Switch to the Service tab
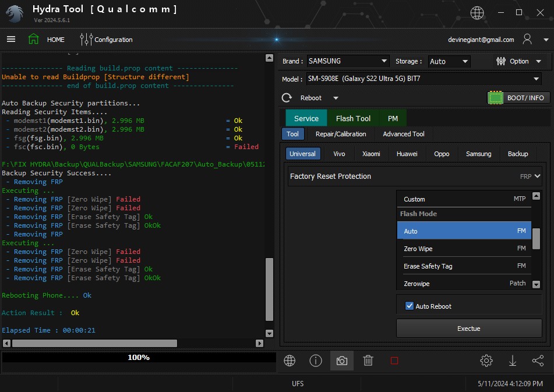 click(x=306, y=118)
